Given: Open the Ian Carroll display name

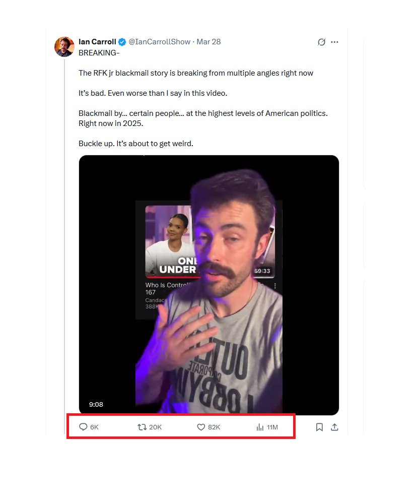Looking at the screenshot, I should click(97, 42).
